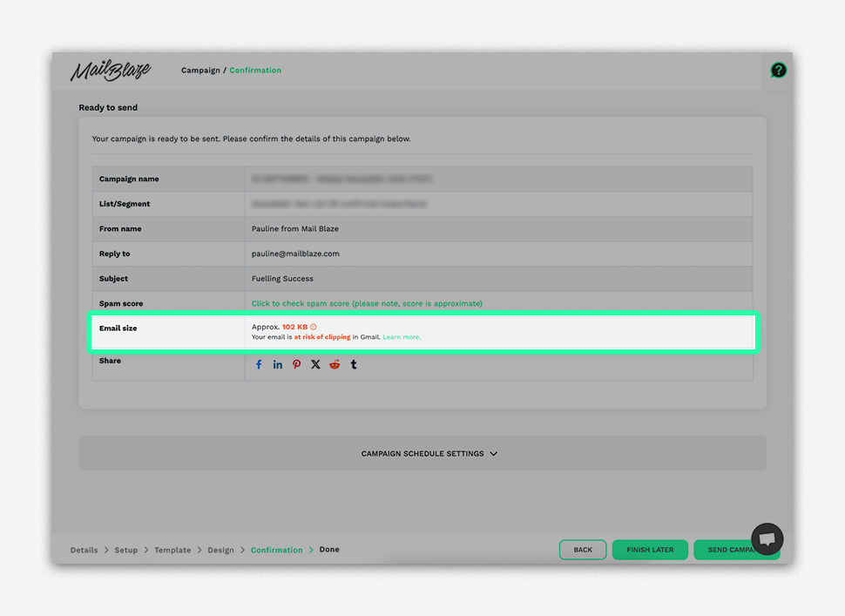The width and height of the screenshot is (845, 616).
Task: Expand Campaign Schedule Settings
Action: 422,454
